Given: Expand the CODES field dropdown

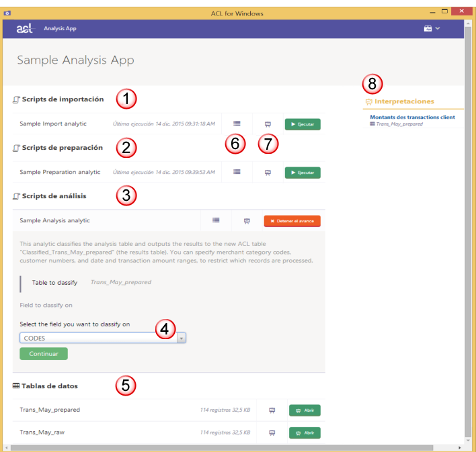Looking at the screenshot, I should click(x=181, y=338).
